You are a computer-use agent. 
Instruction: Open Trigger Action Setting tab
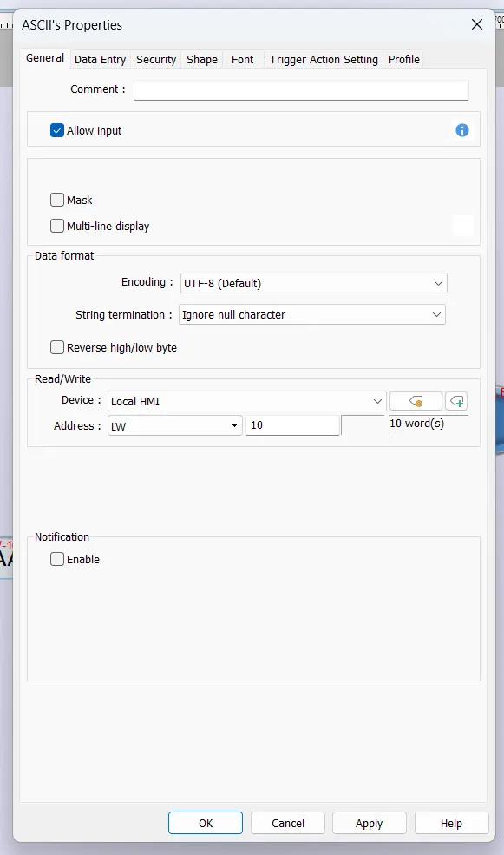[324, 59]
